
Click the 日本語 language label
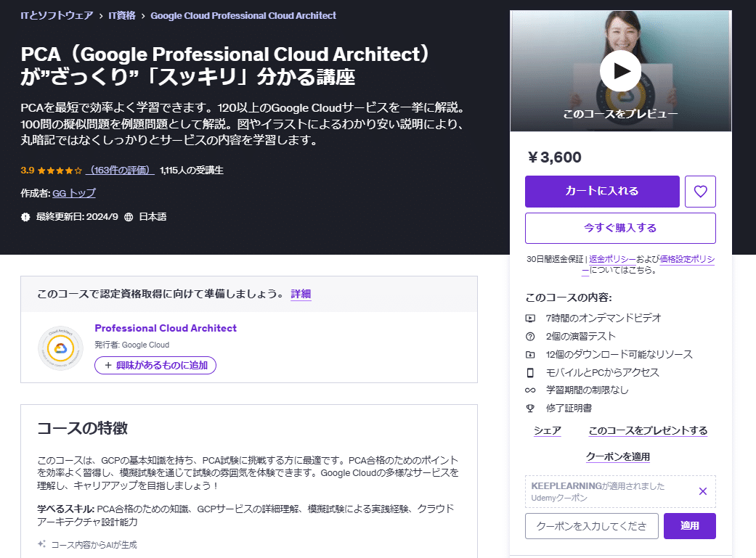coord(153,217)
